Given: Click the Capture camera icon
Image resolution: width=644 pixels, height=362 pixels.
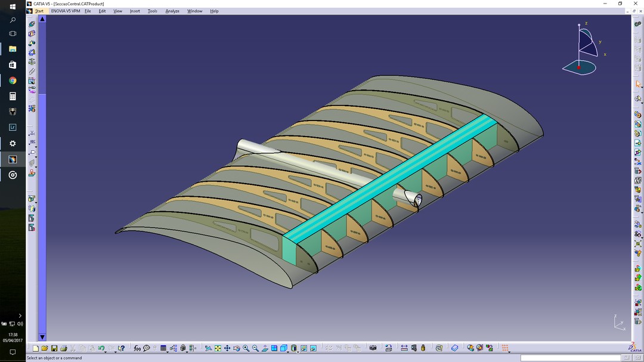Looking at the screenshot, I should [x=373, y=348].
